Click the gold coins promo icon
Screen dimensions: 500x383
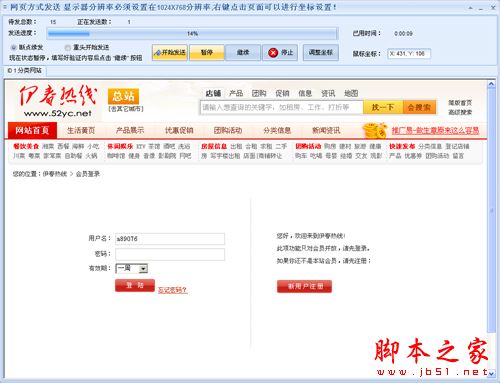(x=375, y=130)
